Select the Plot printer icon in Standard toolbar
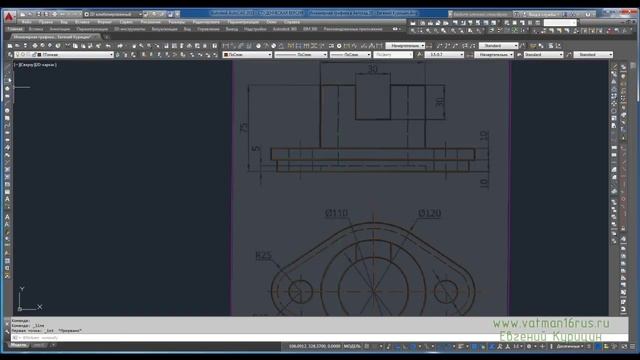This screenshot has height=360, width=640. pyautogui.click(x=34, y=46)
